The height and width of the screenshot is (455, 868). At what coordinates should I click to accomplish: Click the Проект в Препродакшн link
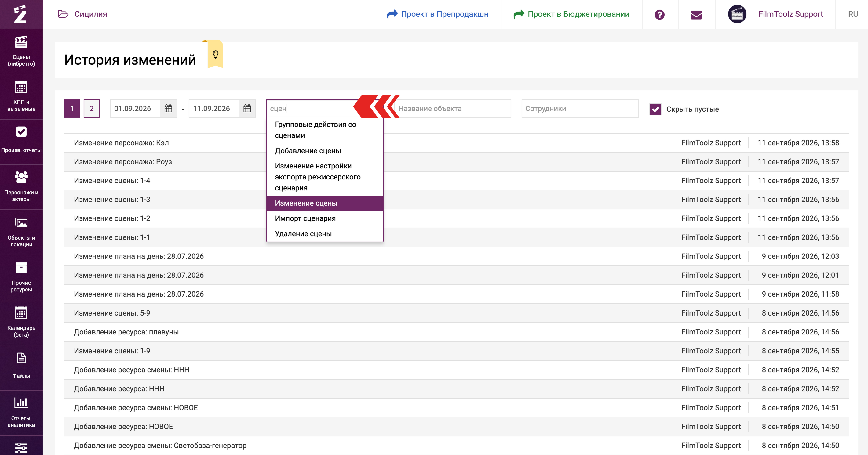[x=438, y=14]
